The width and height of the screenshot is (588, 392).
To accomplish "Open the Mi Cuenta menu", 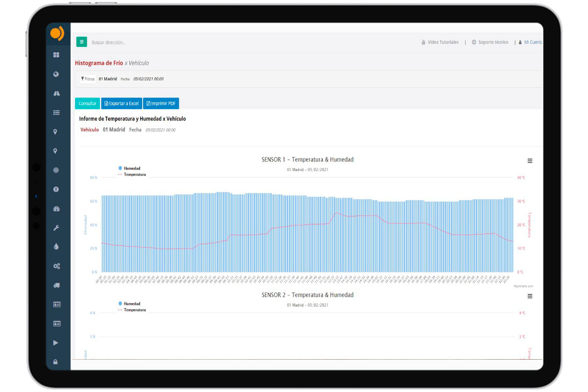I will (531, 42).
